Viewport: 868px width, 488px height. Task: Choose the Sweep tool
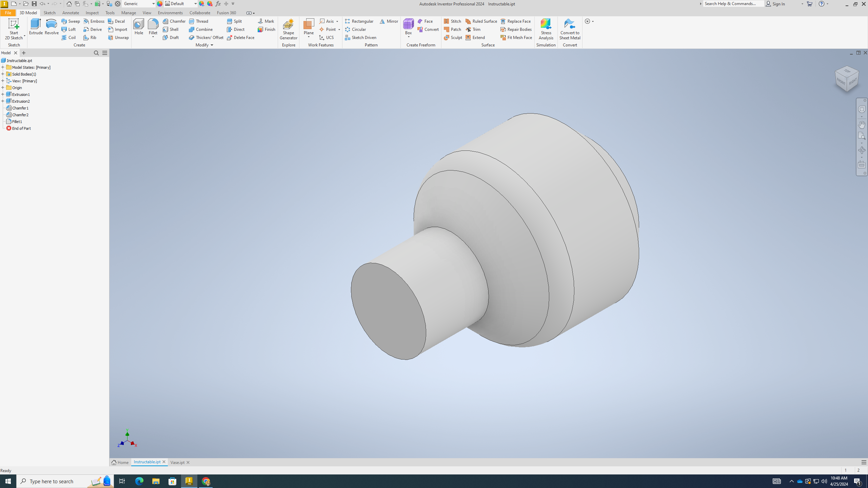(71, 21)
